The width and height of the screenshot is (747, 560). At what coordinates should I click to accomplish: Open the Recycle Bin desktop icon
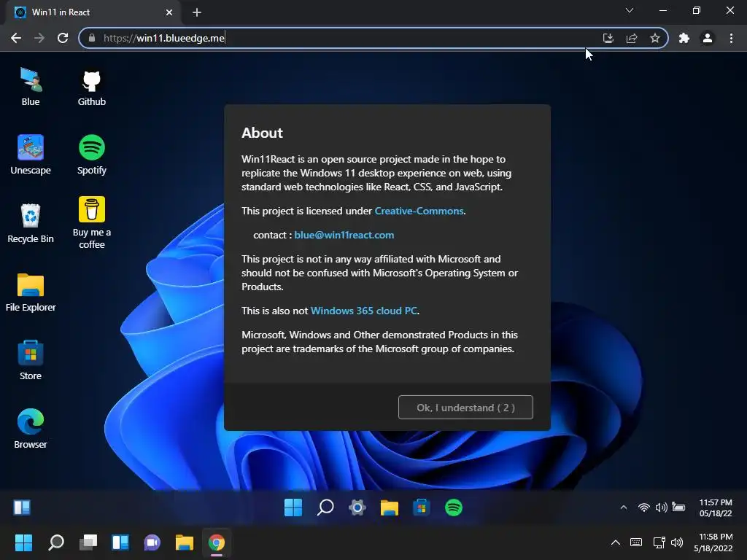pyautogui.click(x=31, y=223)
